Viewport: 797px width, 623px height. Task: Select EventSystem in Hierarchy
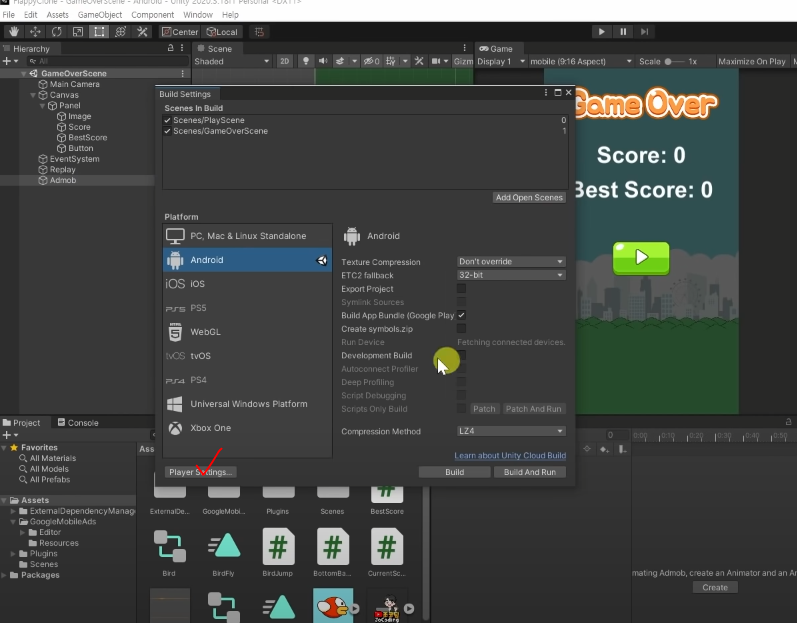[74, 159]
